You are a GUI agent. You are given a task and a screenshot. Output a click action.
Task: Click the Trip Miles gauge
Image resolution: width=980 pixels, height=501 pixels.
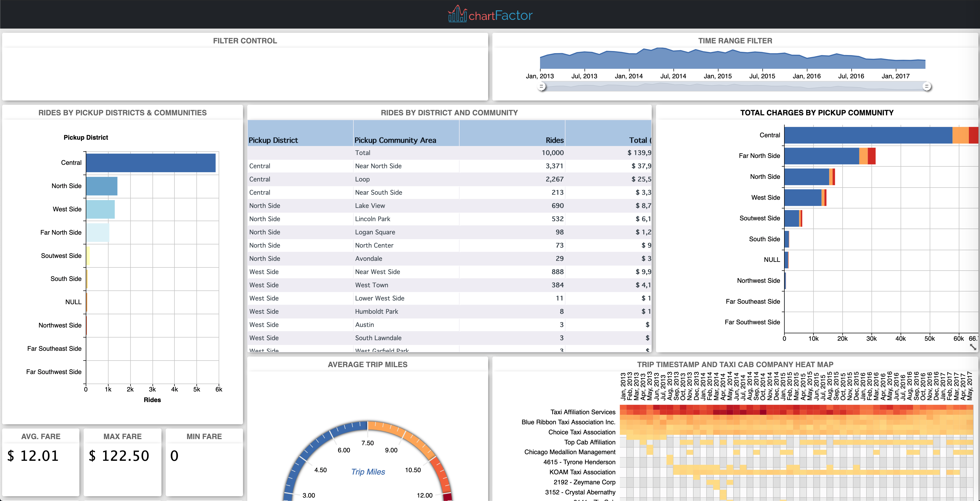[x=367, y=472]
